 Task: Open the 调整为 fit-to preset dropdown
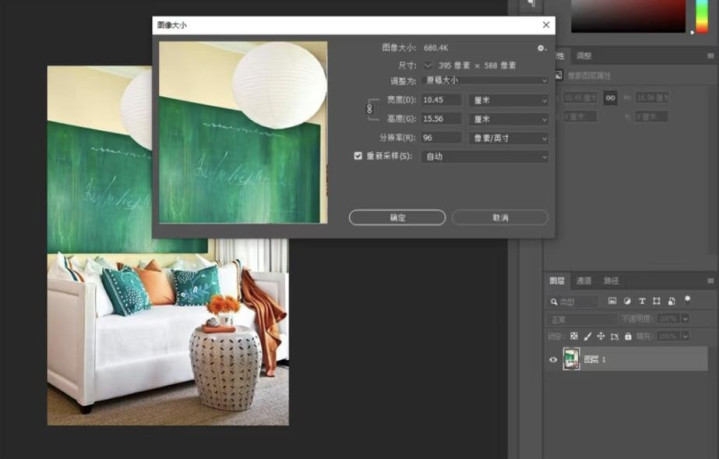tap(485, 80)
